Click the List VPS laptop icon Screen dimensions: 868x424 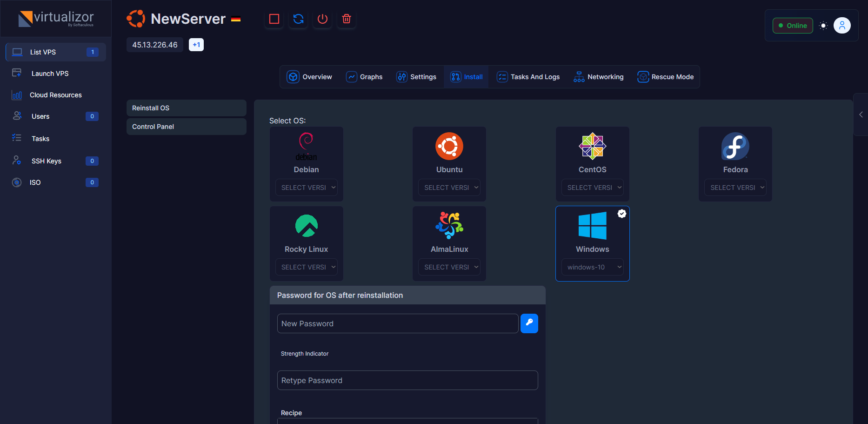pyautogui.click(x=17, y=52)
